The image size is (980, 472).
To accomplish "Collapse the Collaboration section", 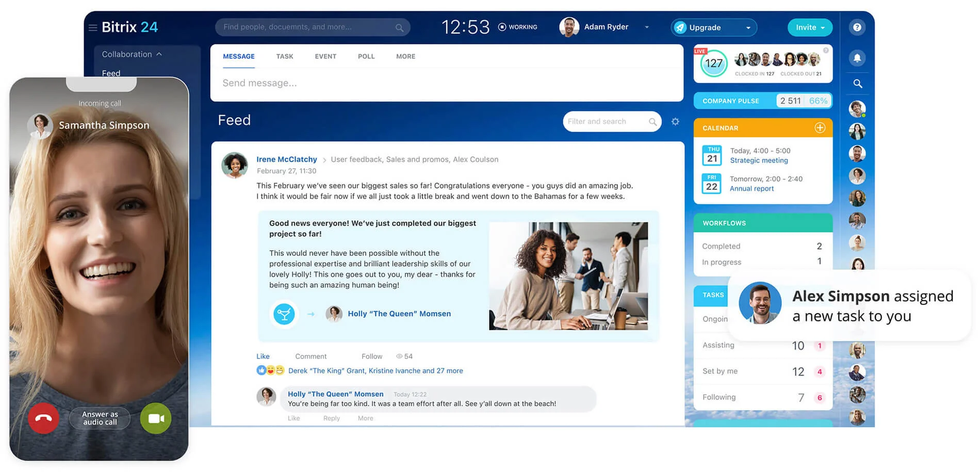I will tap(132, 54).
